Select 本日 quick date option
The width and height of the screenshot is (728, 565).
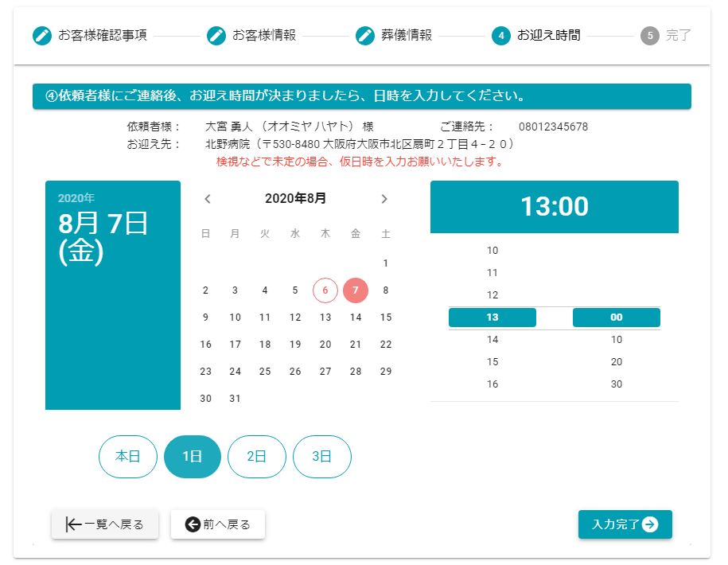tap(127, 457)
